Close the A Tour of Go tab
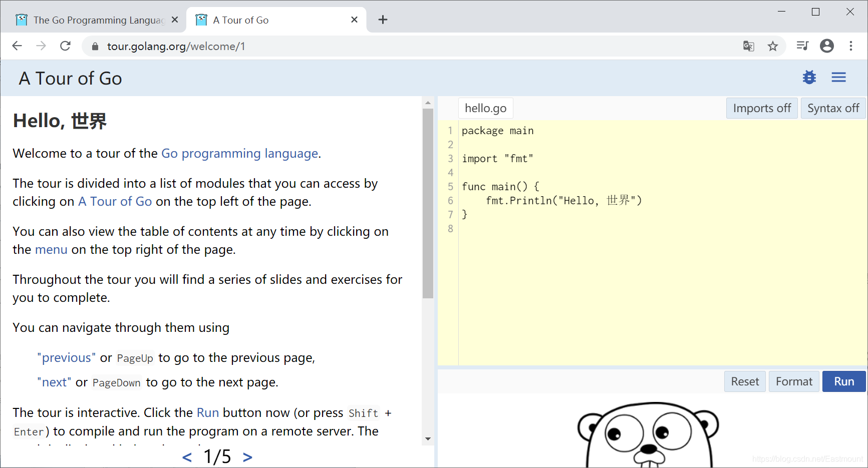Image resolution: width=868 pixels, height=468 pixels. click(354, 20)
